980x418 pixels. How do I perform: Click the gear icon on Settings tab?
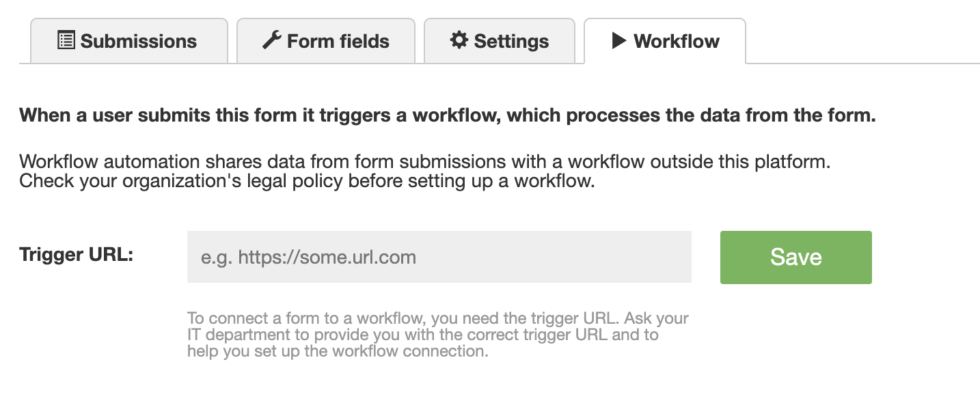[459, 40]
